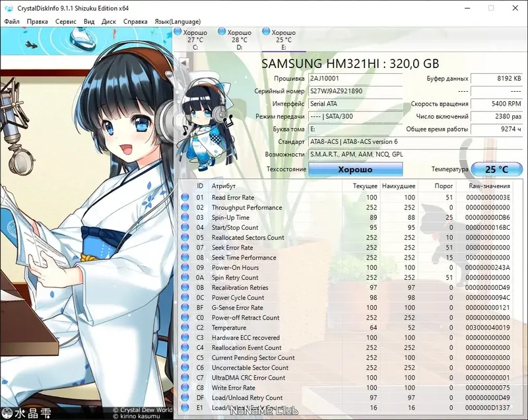
Task: Click the Serial ATA interface field
Action: (x=356, y=104)
